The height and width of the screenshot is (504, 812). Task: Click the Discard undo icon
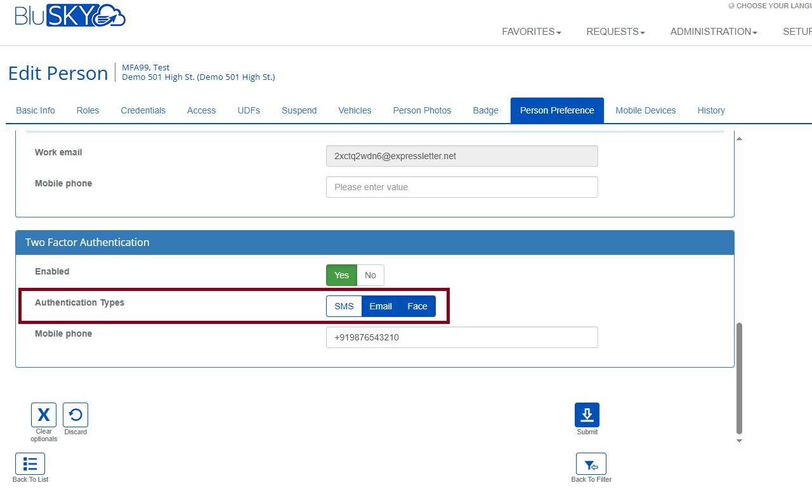coord(75,415)
